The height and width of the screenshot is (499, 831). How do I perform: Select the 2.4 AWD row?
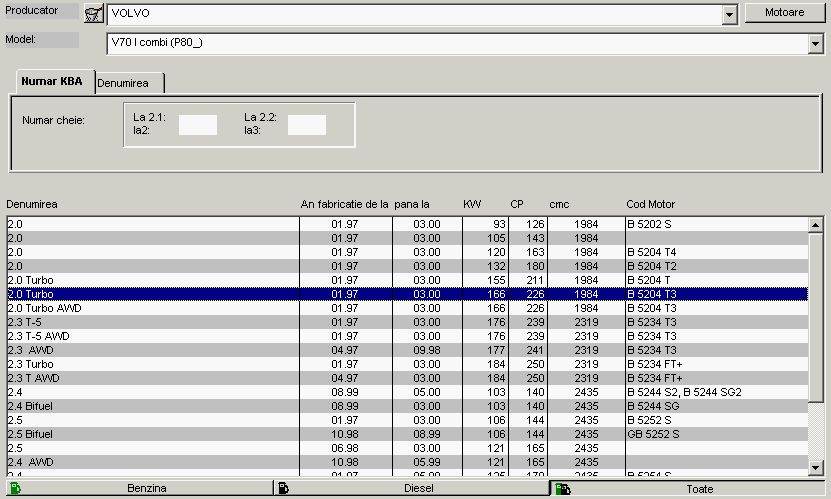point(407,462)
